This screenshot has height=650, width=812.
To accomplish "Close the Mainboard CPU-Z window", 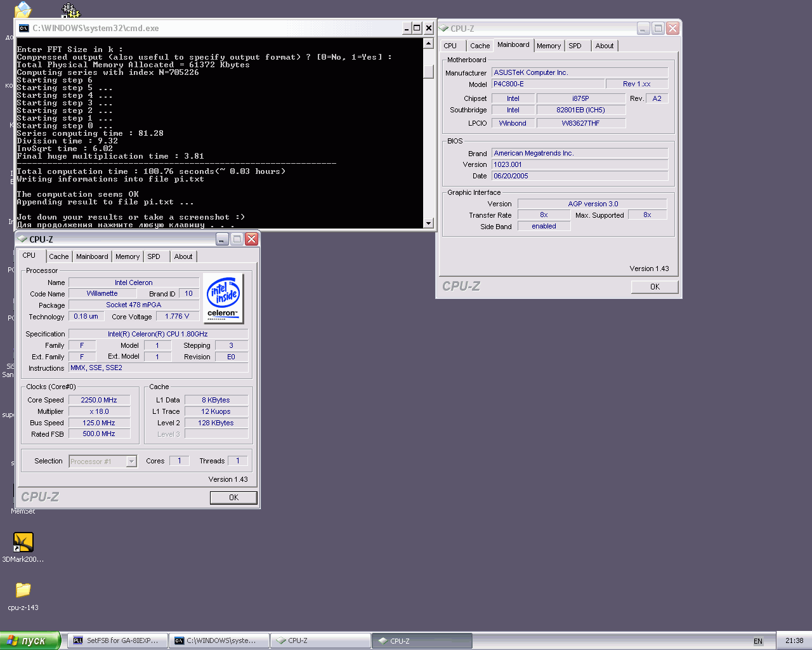I will 673,28.
